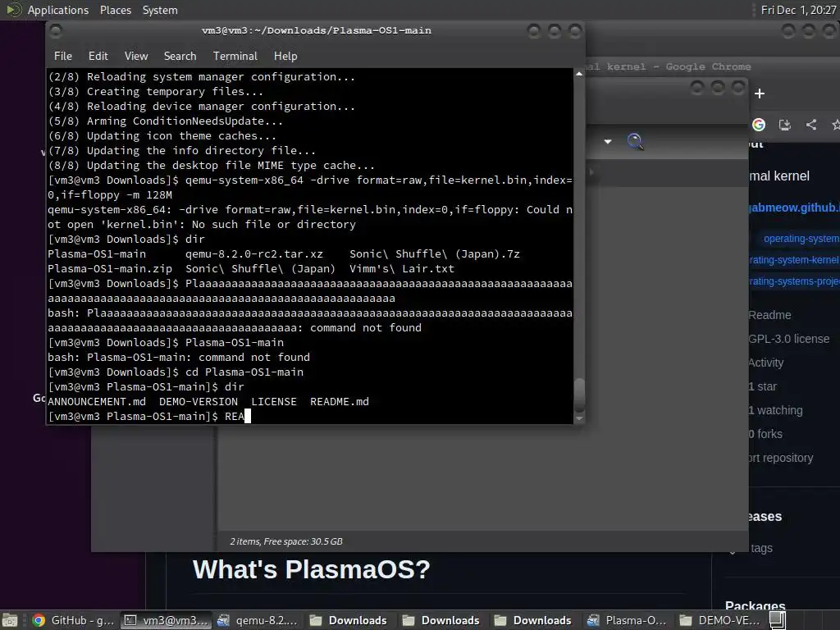The image size is (840, 630).
Task: Click the Releases heading in the GitHub sidebar
Action: point(765,517)
